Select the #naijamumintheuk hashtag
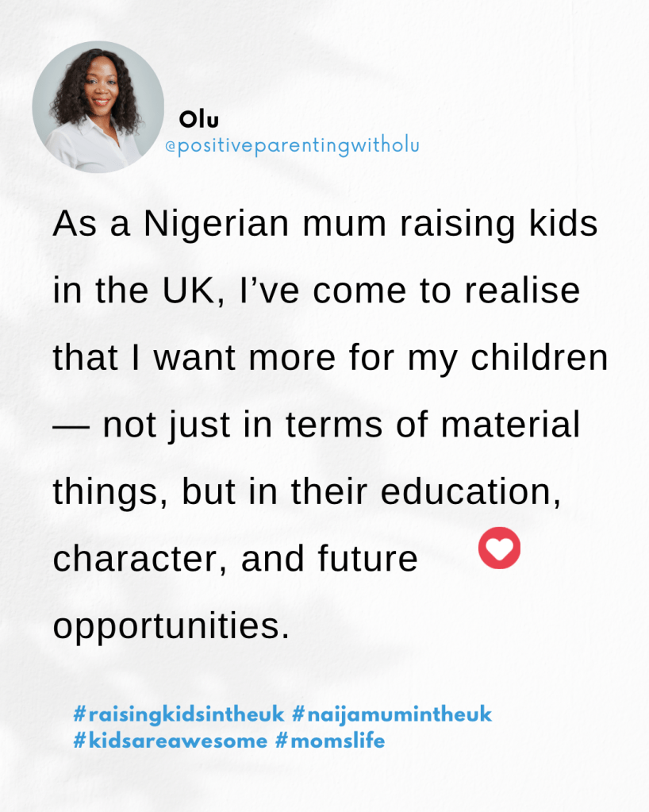This screenshot has width=649, height=812. pos(392,714)
